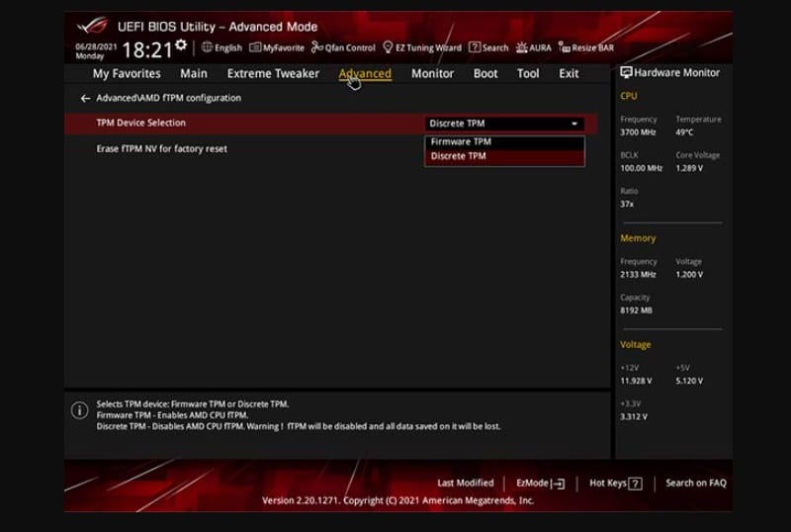Choose Firmware TPM from the list

pos(504,142)
